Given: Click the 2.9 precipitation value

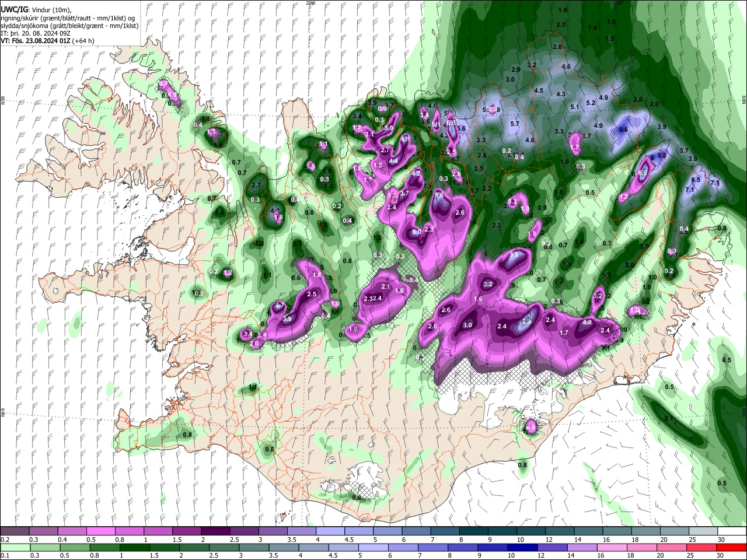Looking at the screenshot, I should pos(515,69).
